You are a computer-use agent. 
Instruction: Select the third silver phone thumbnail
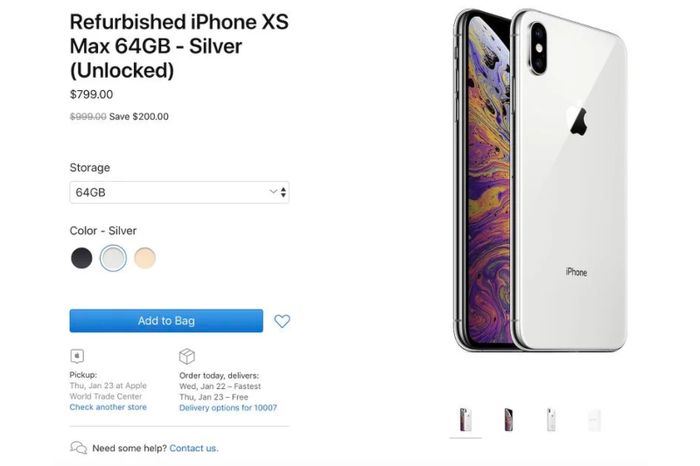(x=551, y=420)
